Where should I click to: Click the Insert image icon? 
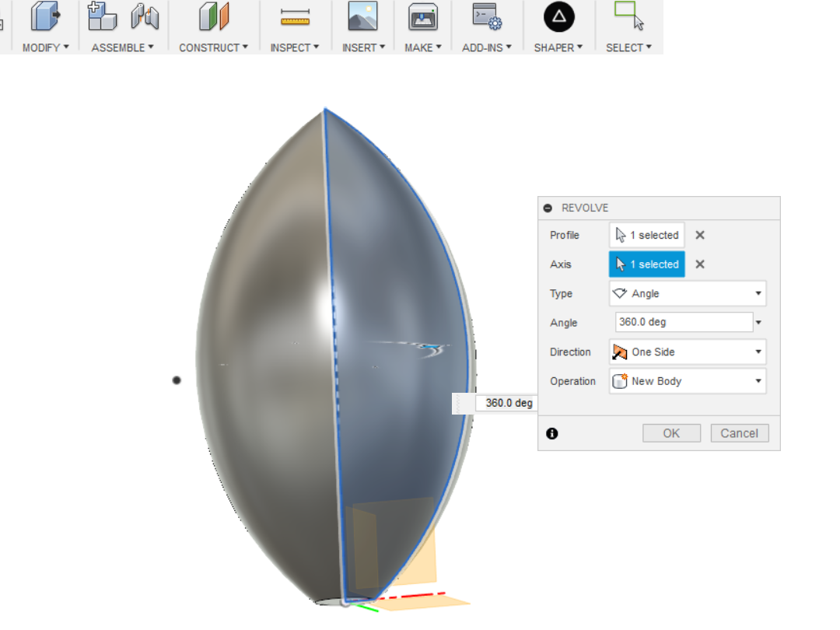point(362,16)
